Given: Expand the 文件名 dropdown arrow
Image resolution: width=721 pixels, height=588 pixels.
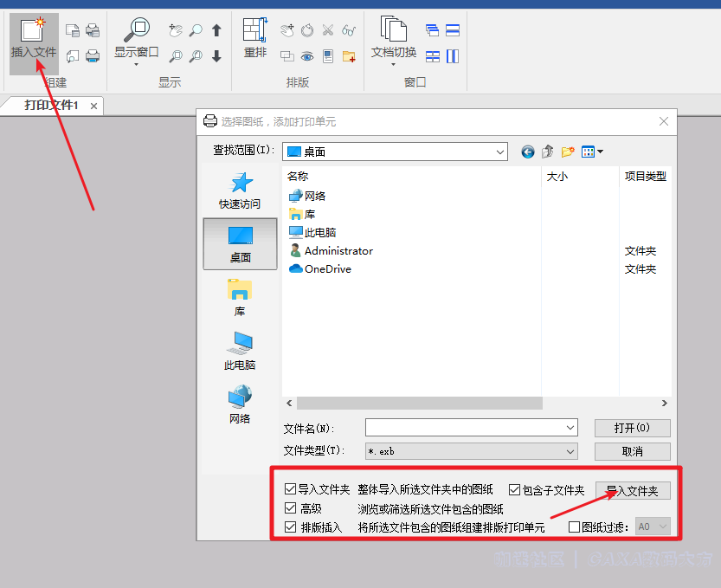Looking at the screenshot, I should point(570,428).
